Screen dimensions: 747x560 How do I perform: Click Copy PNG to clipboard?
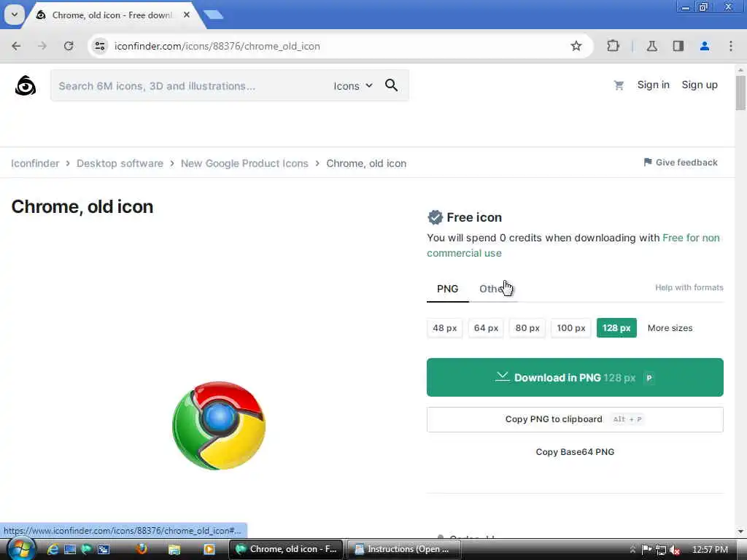575,419
